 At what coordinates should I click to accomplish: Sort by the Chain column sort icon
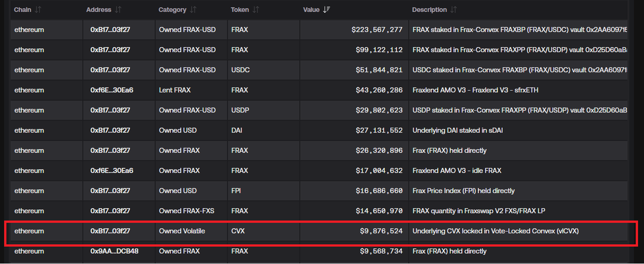38,10
